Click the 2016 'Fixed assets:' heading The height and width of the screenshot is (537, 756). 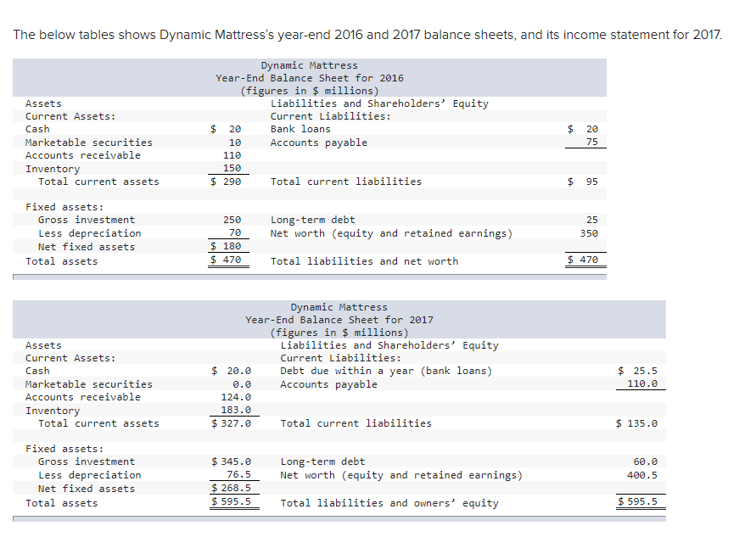[x=64, y=207]
